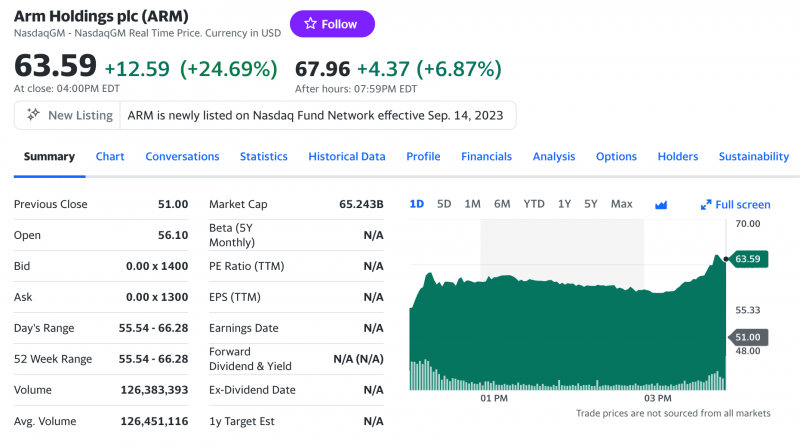The height and width of the screenshot is (447, 800).
Task: Select the 1M chart range
Action: click(x=472, y=204)
